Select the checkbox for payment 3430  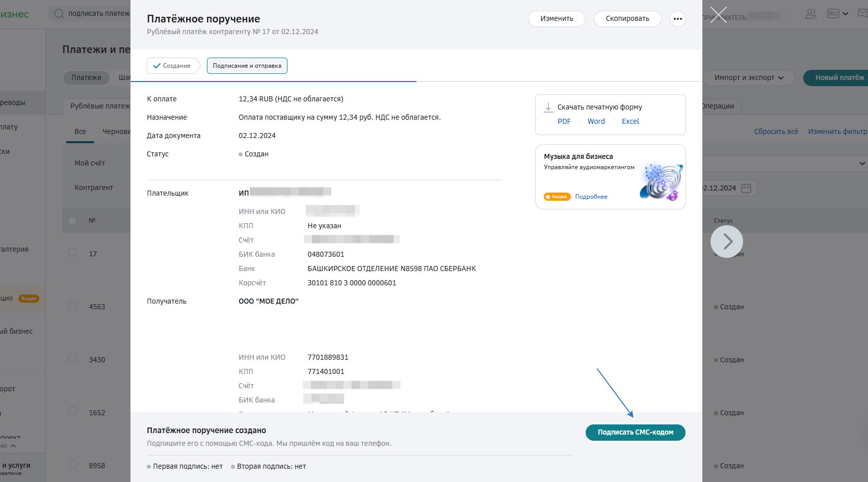[72, 359]
